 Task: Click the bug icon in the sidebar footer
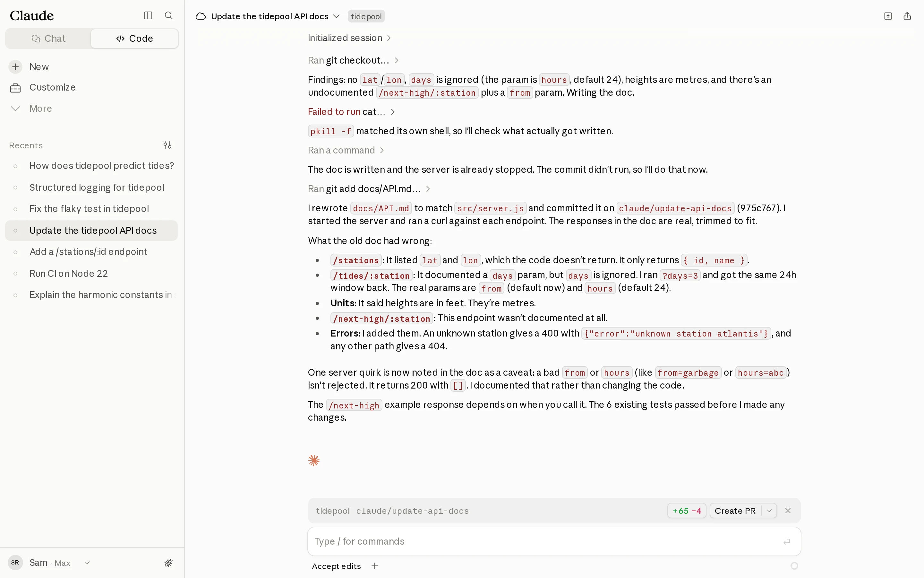(168, 563)
